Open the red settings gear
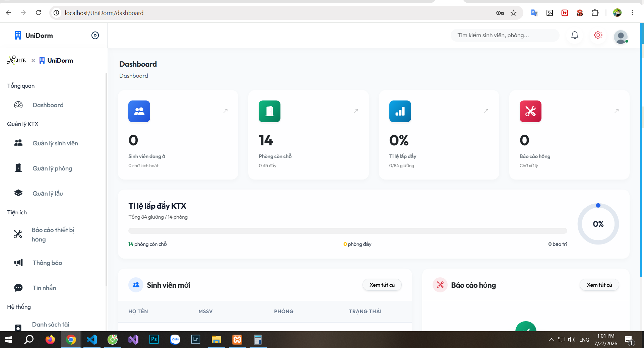The width and height of the screenshot is (644, 348). 598,35
